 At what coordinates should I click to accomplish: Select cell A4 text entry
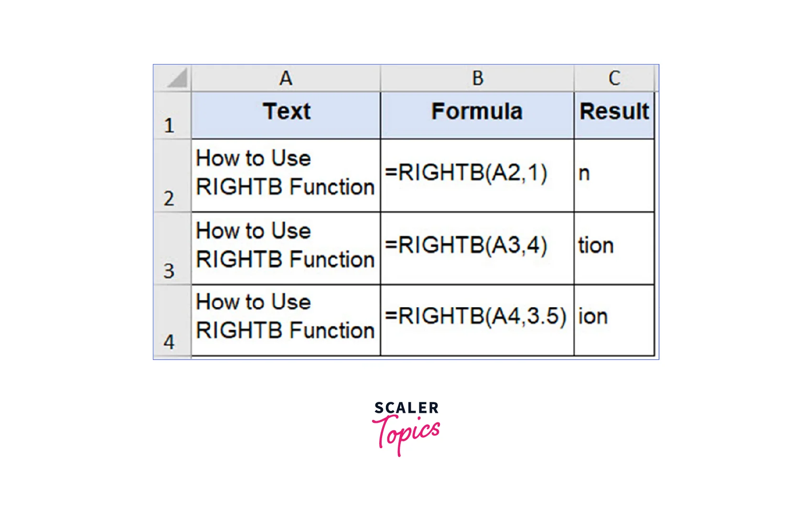[x=286, y=320]
